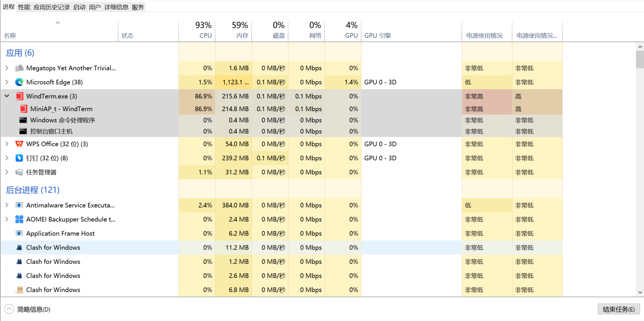The height and width of the screenshot is (321, 644).
Task: Click the icon of Clash for Windows using 11.2 MB
Action: [x=19, y=248]
